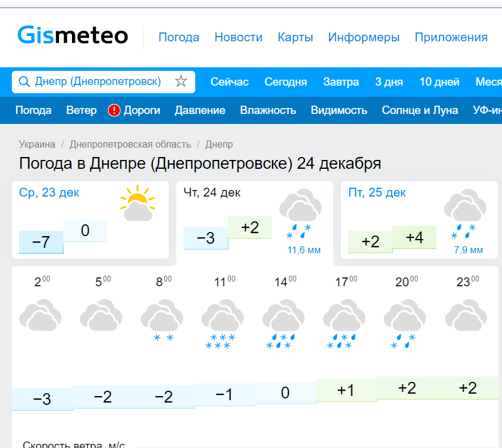This screenshot has height=448, width=502.
Task: Click the cloudy icon at 2:00
Action: point(40,315)
